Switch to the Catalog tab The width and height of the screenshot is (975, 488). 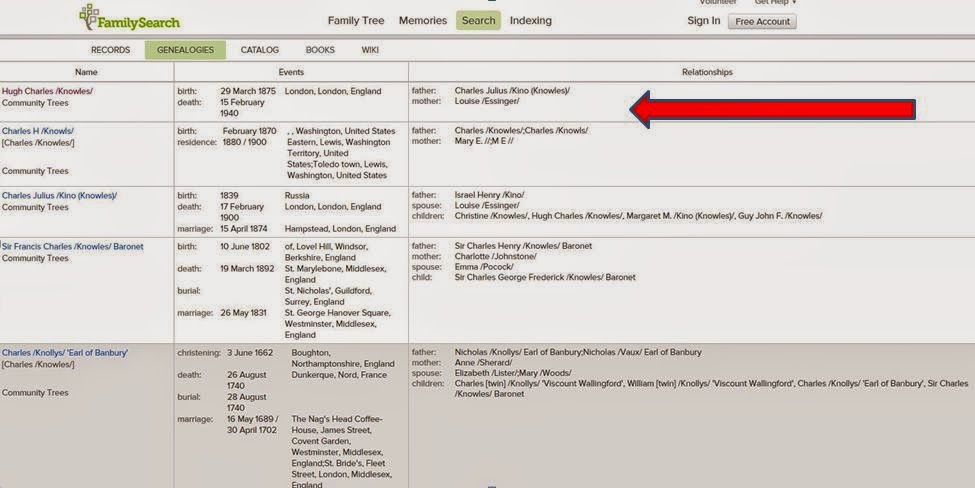click(260, 50)
